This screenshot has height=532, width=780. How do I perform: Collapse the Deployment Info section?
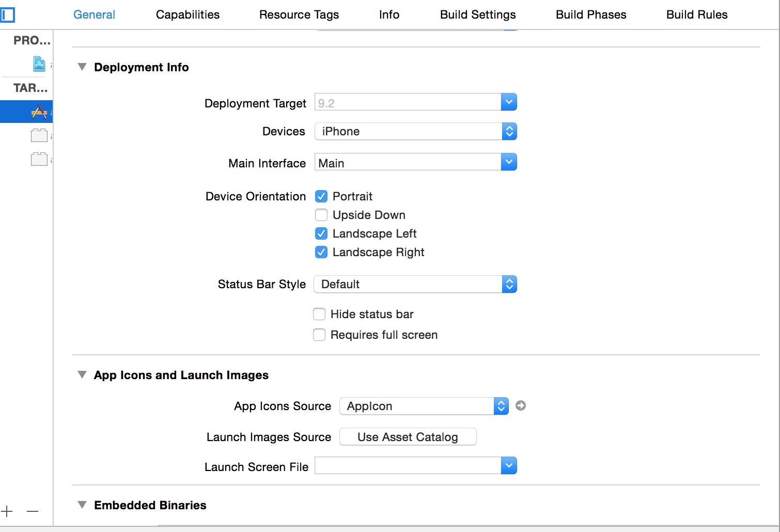click(82, 67)
